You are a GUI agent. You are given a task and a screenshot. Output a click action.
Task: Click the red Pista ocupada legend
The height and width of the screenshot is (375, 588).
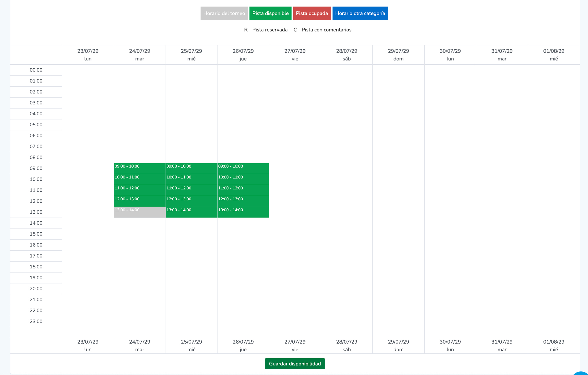(312, 13)
